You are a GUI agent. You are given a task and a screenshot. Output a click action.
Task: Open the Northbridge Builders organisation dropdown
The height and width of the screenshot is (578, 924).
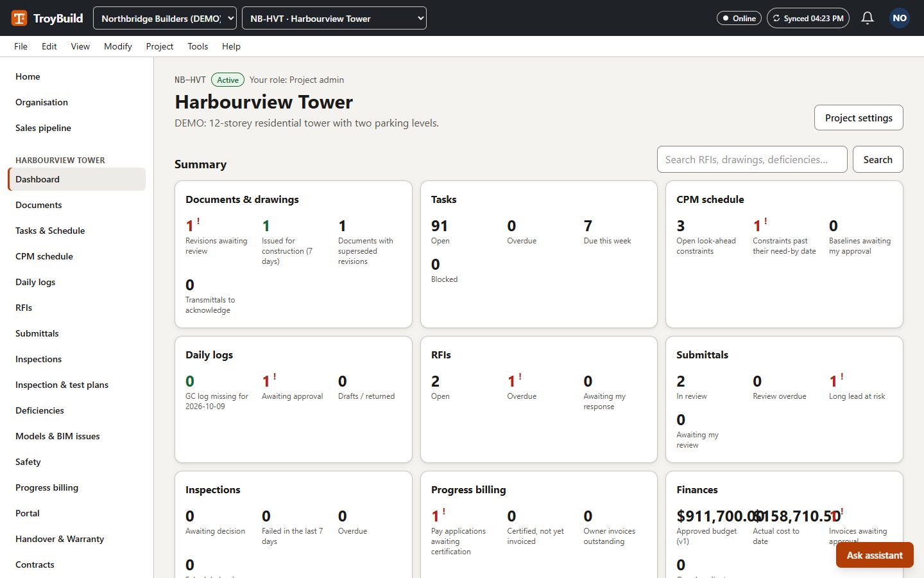coord(165,18)
